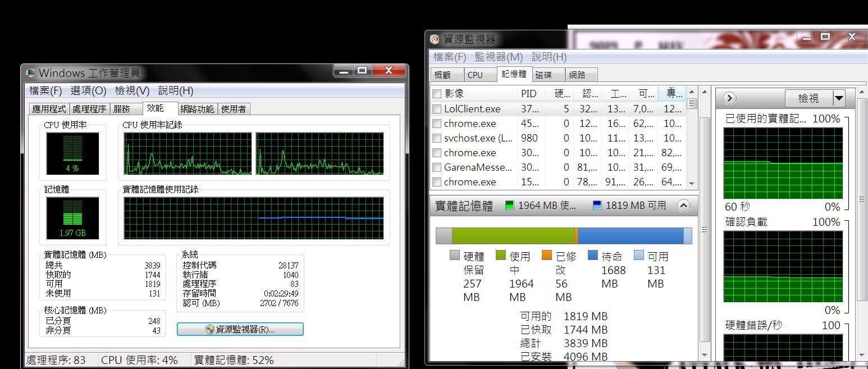Image resolution: width=868 pixels, height=369 pixels.
Task: Click the green 使用中 memory bar segment
Action: pyautogui.click(x=512, y=236)
